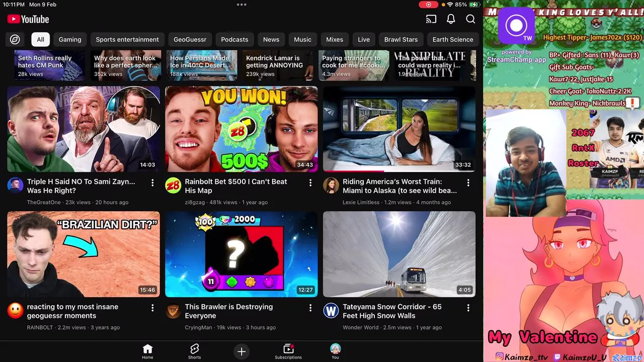Open title Rainbolt Bet $500 I Can't Beat
The height and width of the screenshot is (362, 644).
click(x=236, y=186)
